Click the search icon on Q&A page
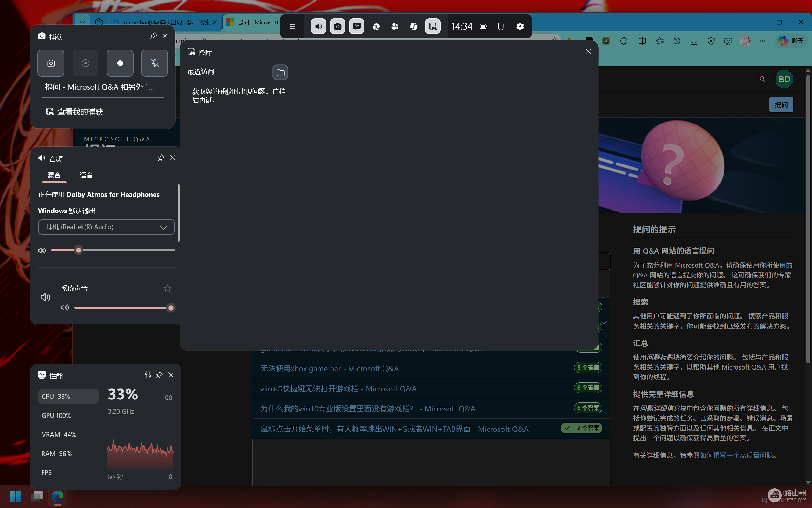Image resolution: width=812 pixels, height=508 pixels. tap(762, 79)
